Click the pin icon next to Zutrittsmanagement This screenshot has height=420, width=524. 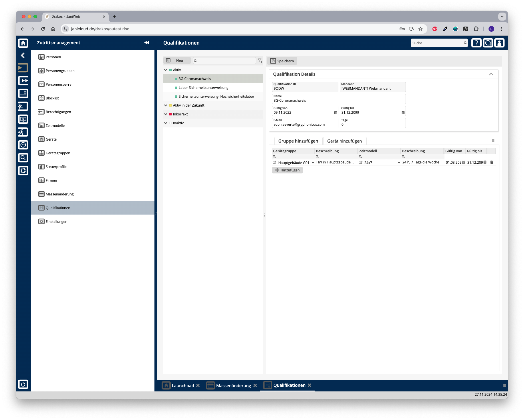tap(147, 43)
